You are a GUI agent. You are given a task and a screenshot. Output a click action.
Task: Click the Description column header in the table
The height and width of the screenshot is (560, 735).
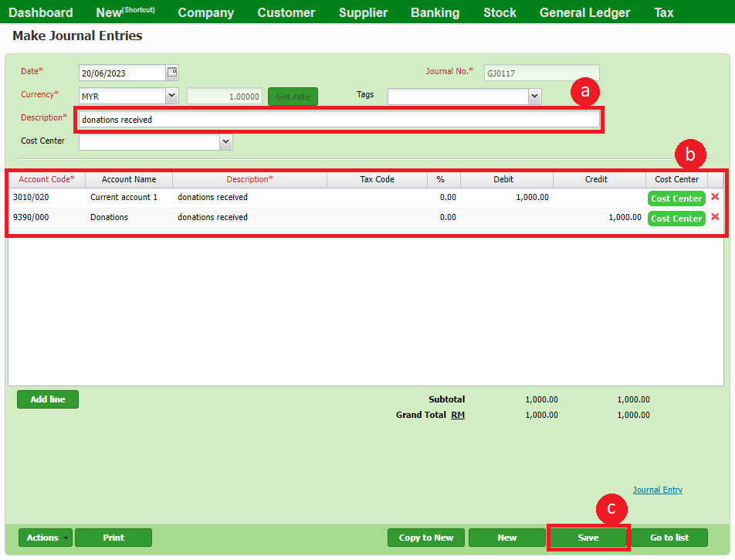pos(249,179)
